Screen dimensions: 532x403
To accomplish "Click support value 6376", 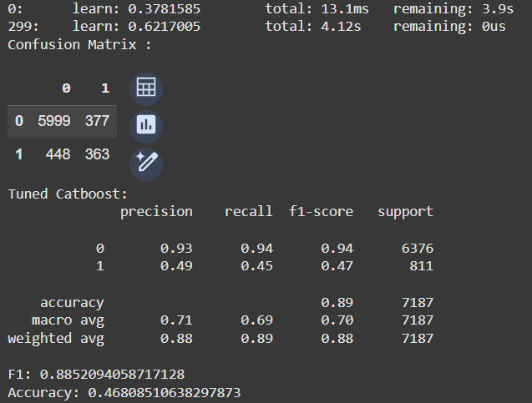I will click(x=418, y=249).
